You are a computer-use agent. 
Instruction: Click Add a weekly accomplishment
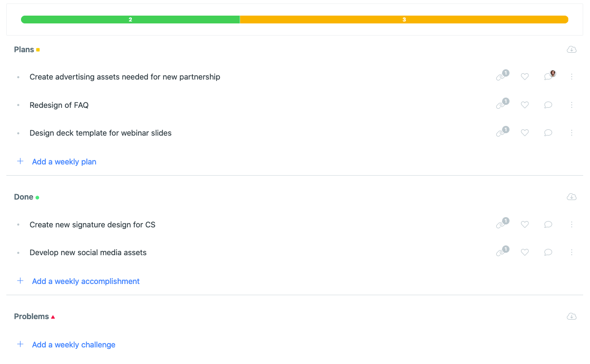(x=85, y=281)
